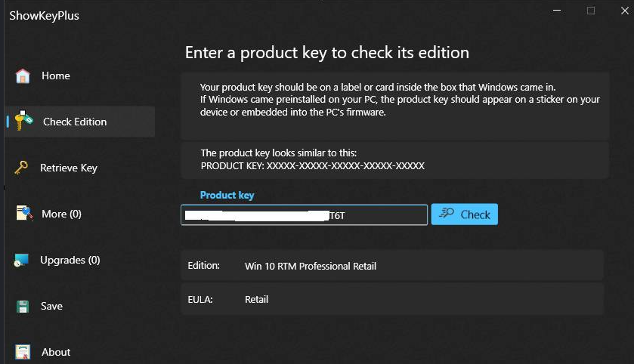Image resolution: width=634 pixels, height=364 pixels.
Task: Click the Home house icon
Action: point(23,76)
